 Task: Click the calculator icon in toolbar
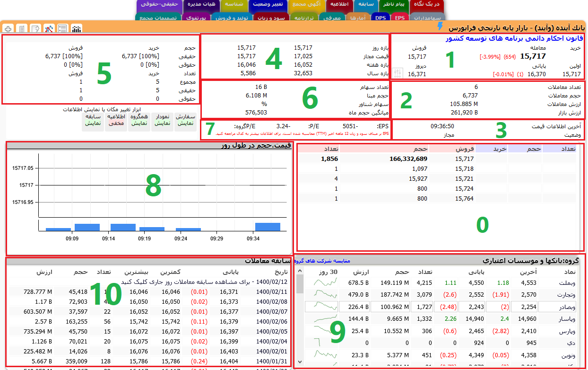22,29
